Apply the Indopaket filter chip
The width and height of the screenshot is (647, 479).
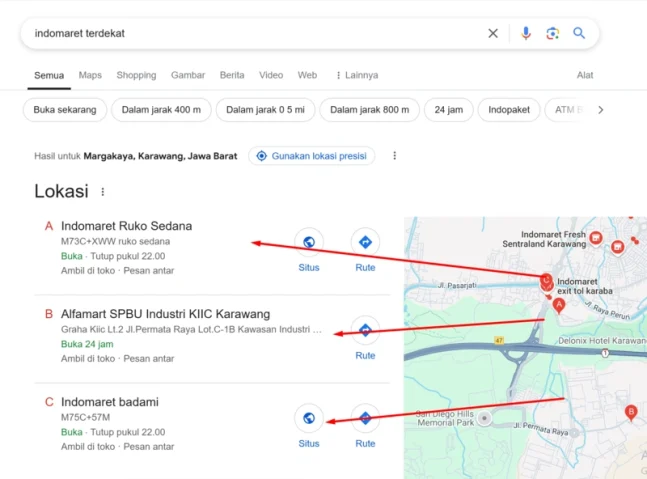509,110
